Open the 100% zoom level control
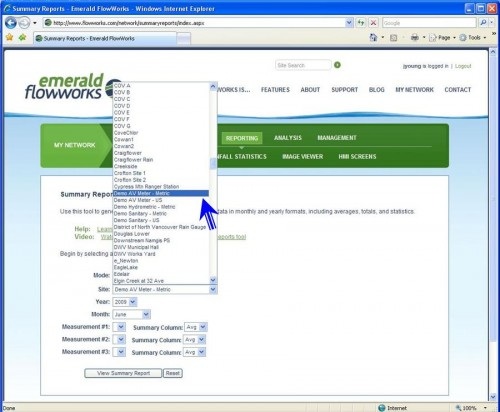This screenshot has height=412, width=500. [x=471, y=408]
